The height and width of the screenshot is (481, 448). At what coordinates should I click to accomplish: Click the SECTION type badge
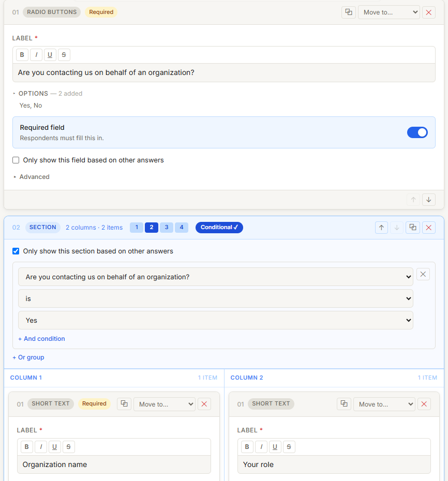pos(42,227)
